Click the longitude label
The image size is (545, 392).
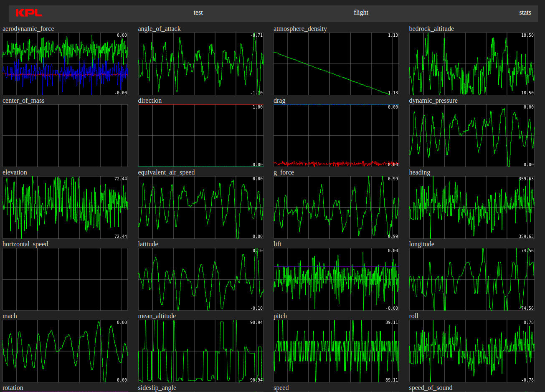coord(422,244)
